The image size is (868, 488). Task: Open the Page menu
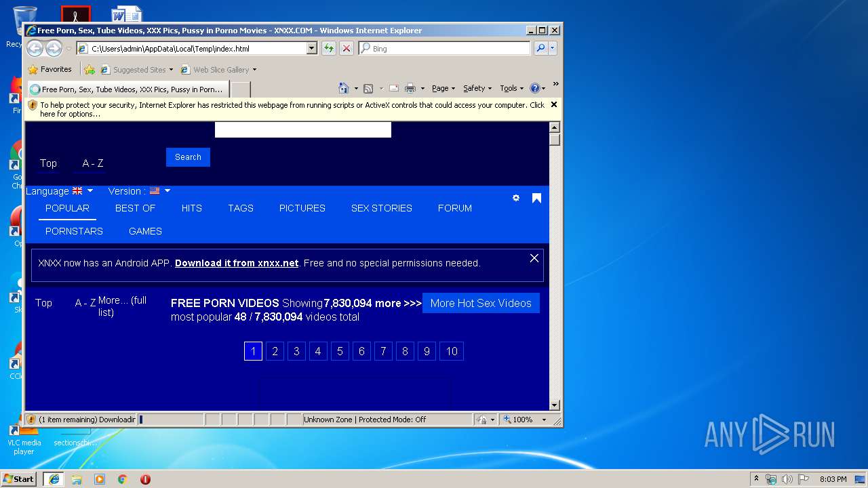(443, 88)
